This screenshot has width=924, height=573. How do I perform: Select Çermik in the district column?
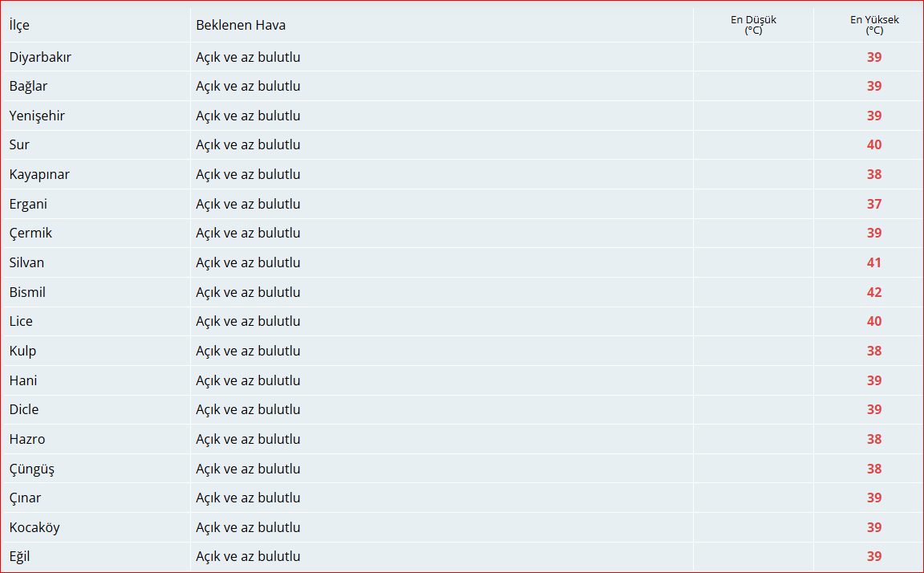coord(30,234)
